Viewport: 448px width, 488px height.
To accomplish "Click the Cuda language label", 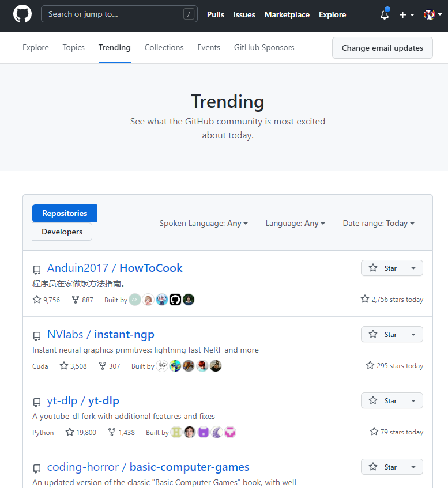I will 40,366.
